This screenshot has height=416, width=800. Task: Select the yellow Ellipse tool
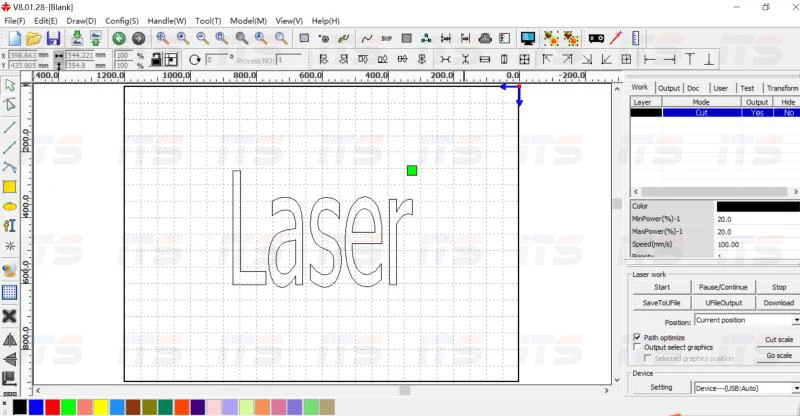click(x=10, y=207)
